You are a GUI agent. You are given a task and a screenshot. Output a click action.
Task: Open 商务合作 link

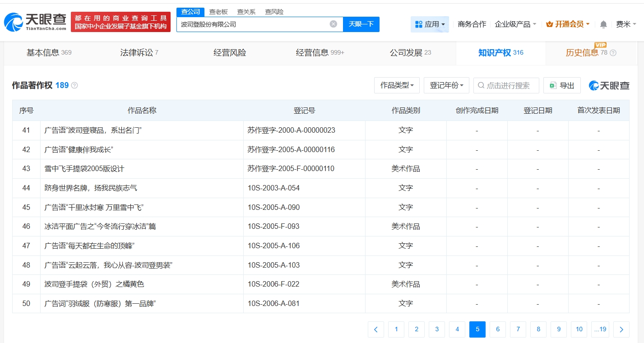[x=472, y=24]
